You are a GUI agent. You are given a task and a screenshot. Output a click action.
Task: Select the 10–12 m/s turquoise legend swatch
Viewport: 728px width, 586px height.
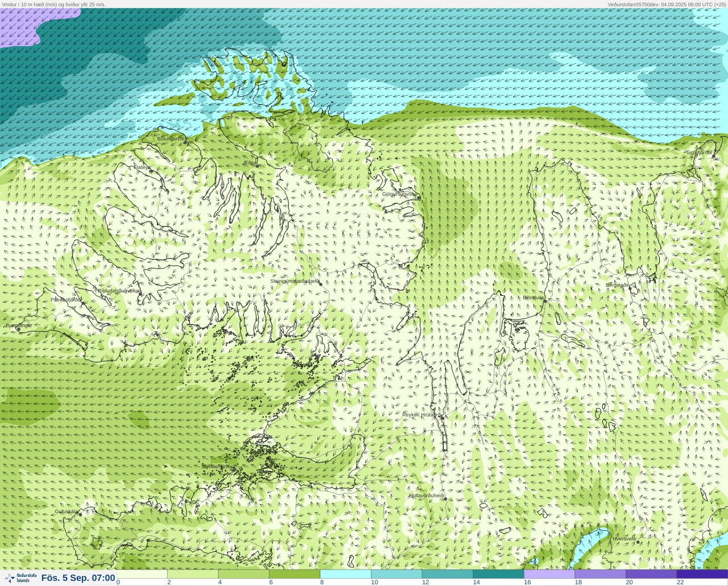396,574
